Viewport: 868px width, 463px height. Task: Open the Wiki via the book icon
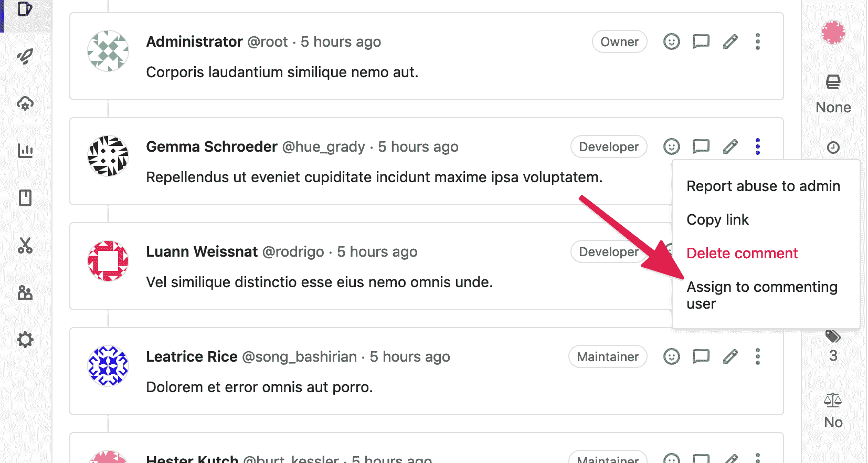click(25, 198)
